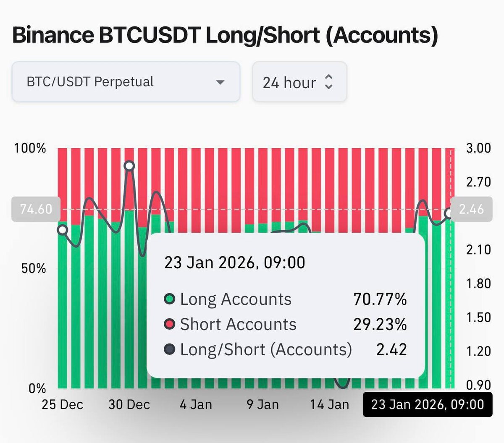The image size is (504, 443).
Task: Click the 74.60 left axis value label
Action: point(36,209)
